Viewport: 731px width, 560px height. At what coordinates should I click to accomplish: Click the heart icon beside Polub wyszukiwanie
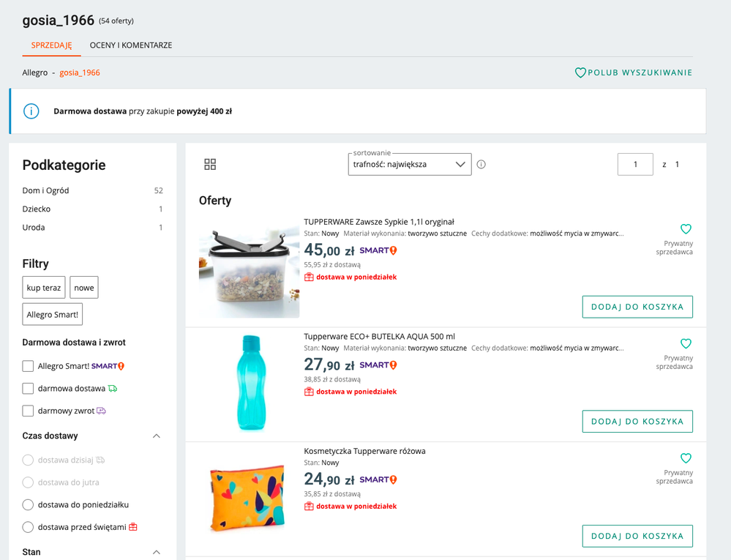coord(580,72)
